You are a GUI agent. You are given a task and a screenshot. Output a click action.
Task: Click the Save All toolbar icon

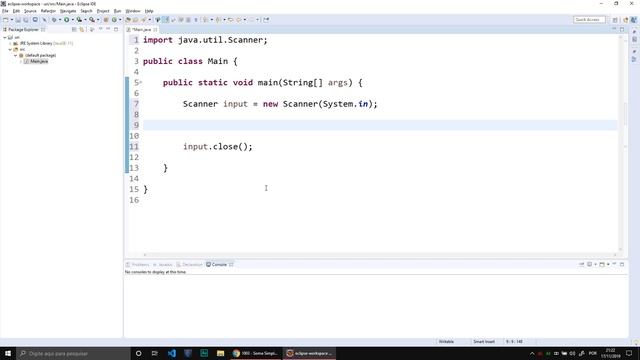[26, 20]
